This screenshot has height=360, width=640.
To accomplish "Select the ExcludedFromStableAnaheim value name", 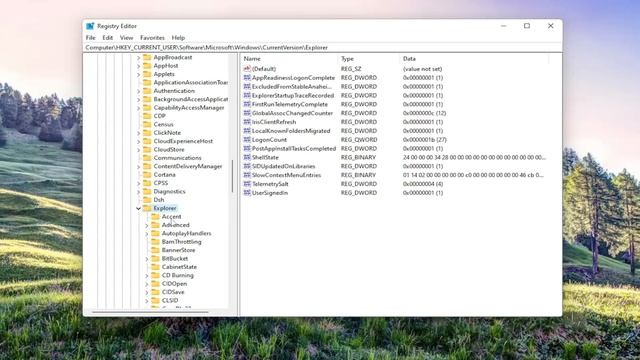I will tap(292, 87).
